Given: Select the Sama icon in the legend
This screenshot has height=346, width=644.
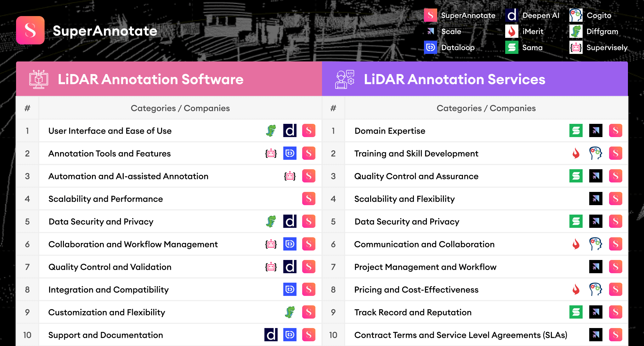Looking at the screenshot, I should point(511,47).
